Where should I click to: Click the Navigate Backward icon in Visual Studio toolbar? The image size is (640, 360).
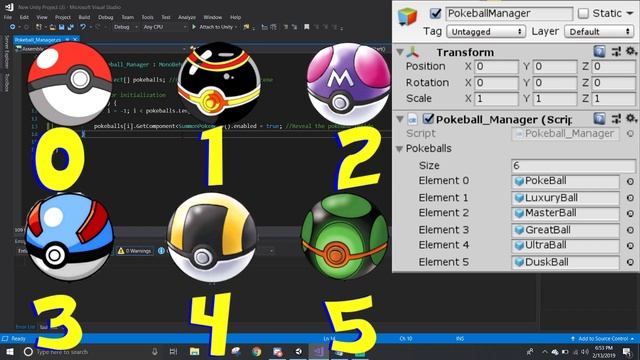[x=13, y=27]
